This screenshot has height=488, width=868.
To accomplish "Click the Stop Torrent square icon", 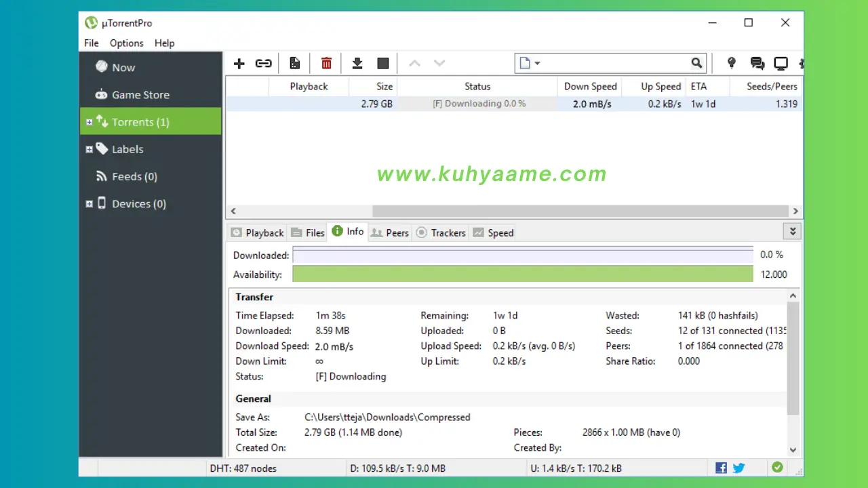I will click(x=383, y=63).
